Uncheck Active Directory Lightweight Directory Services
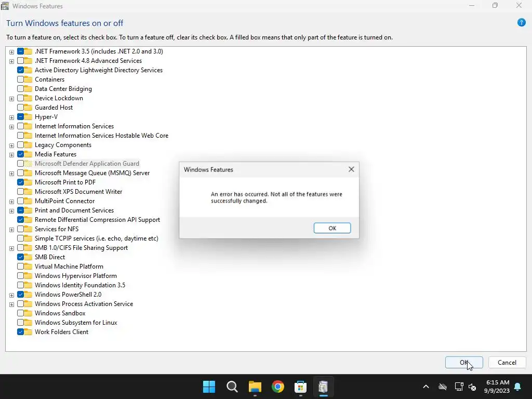The image size is (532, 399). click(20, 70)
